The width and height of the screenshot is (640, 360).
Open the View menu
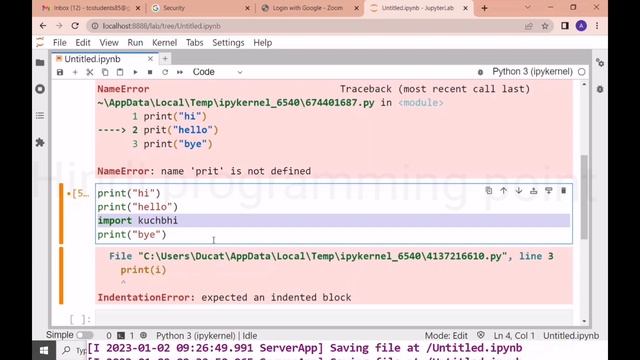(x=109, y=42)
